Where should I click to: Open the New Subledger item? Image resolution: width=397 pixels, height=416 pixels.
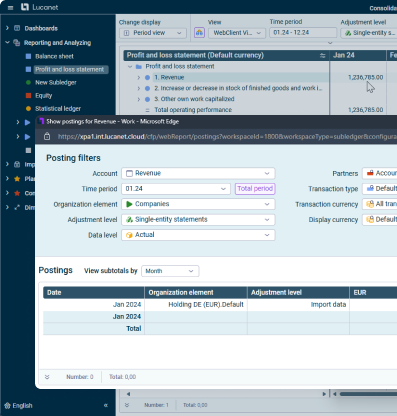pyautogui.click(x=56, y=82)
